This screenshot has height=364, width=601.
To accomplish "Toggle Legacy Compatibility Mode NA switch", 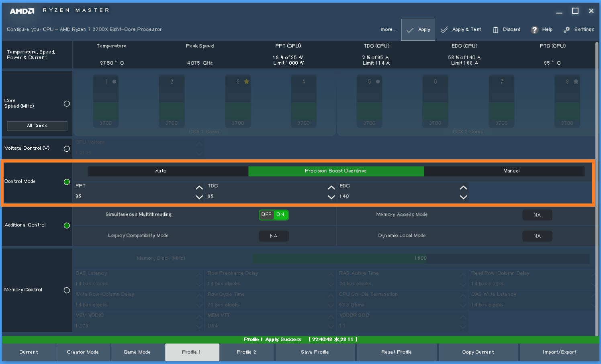I will click(274, 236).
